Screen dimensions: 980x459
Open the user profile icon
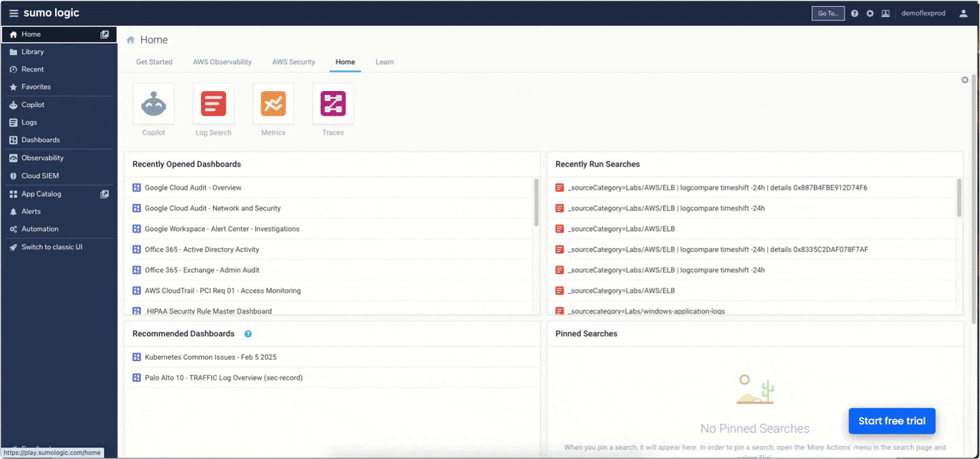[x=963, y=14]
